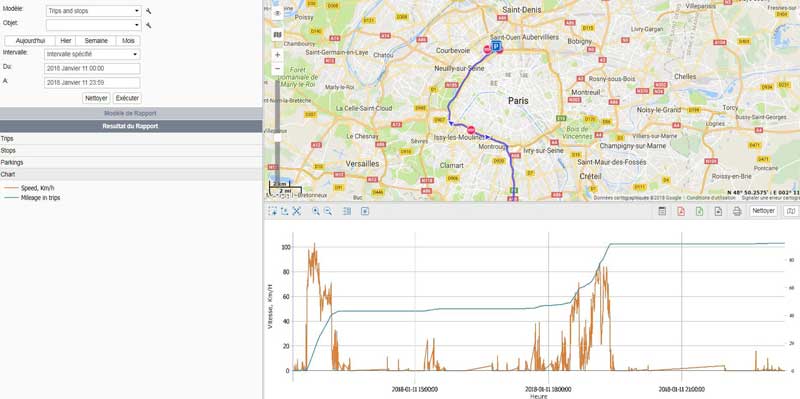Screen dimensions: 800x399
Task: Export the report to Excel green icon
Action: tap(699, 211)
